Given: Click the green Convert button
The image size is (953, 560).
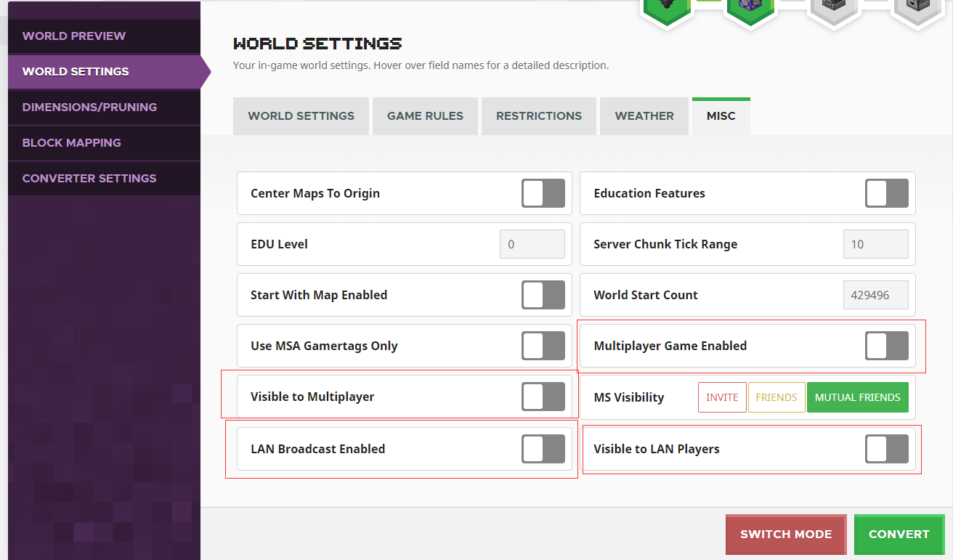Looking at the screenshot, I should click(x=899, y=535).
